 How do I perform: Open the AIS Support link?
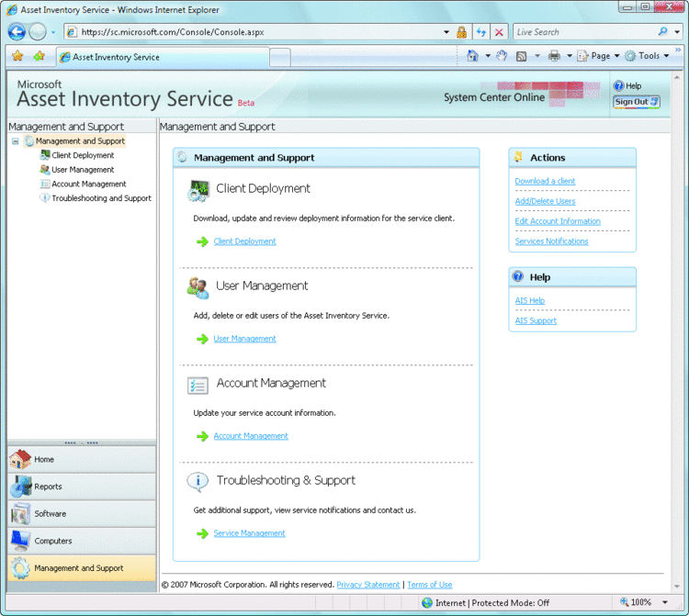coord(536,321)
